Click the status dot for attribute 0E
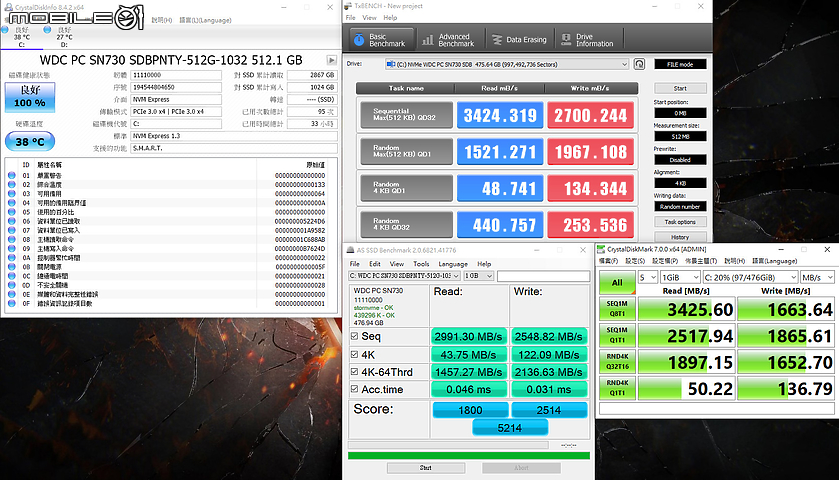This screenshot has height=480, width=839. [12, 294]
